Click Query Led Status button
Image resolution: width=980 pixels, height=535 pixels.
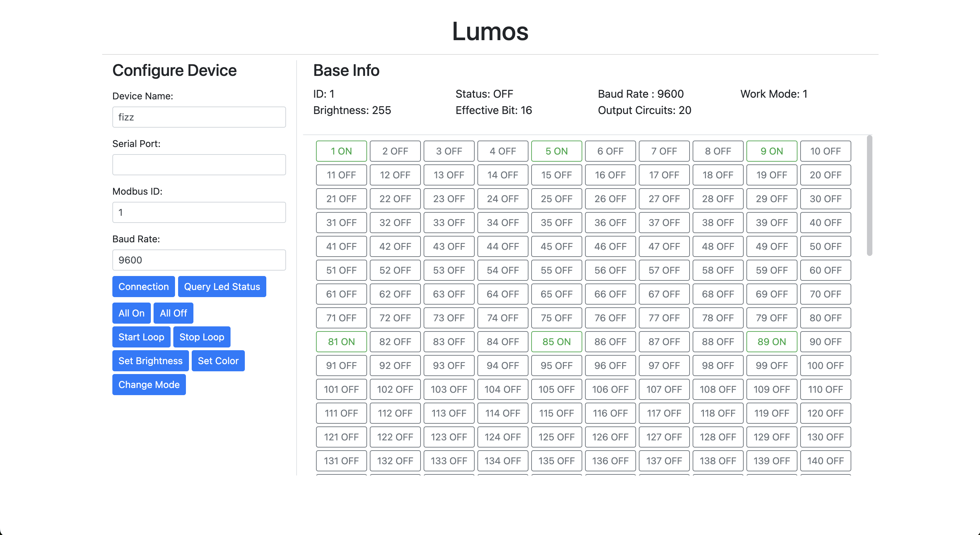click(x=223, y=287)
